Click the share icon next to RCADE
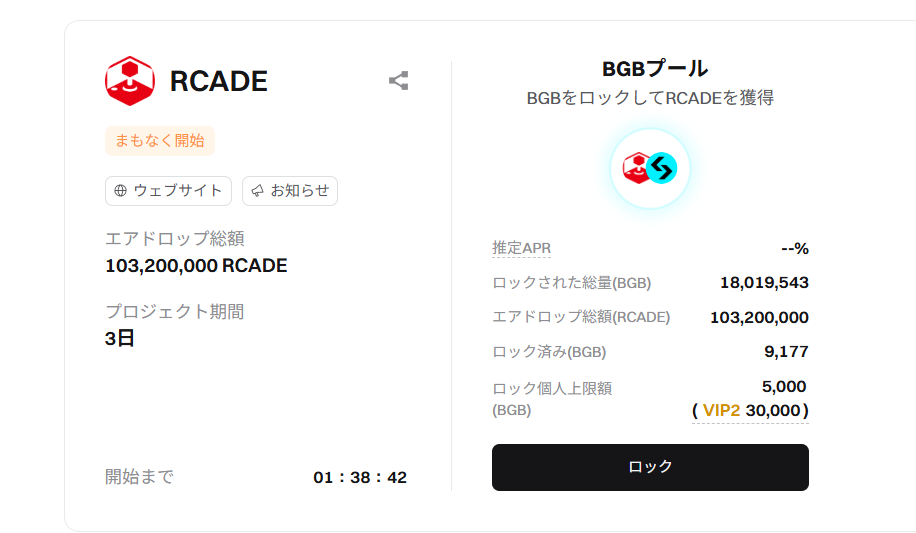 398,81
